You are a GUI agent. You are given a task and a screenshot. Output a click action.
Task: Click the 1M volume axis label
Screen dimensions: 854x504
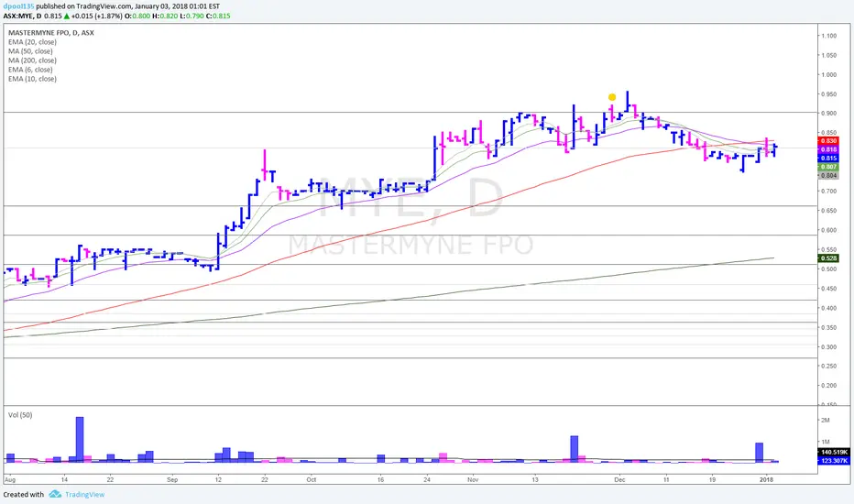(x=825, y=442)
